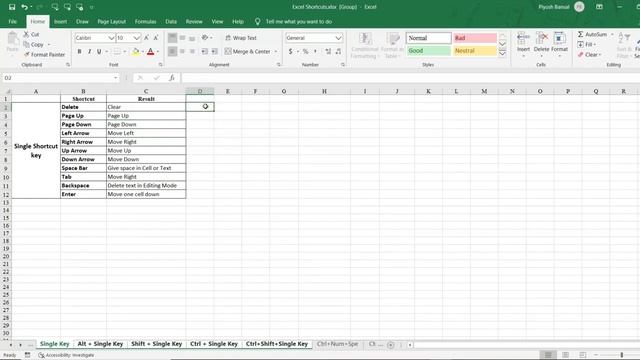Activate the Format Painter
Viewport: 640px width, 360px height.
[44, 54]
